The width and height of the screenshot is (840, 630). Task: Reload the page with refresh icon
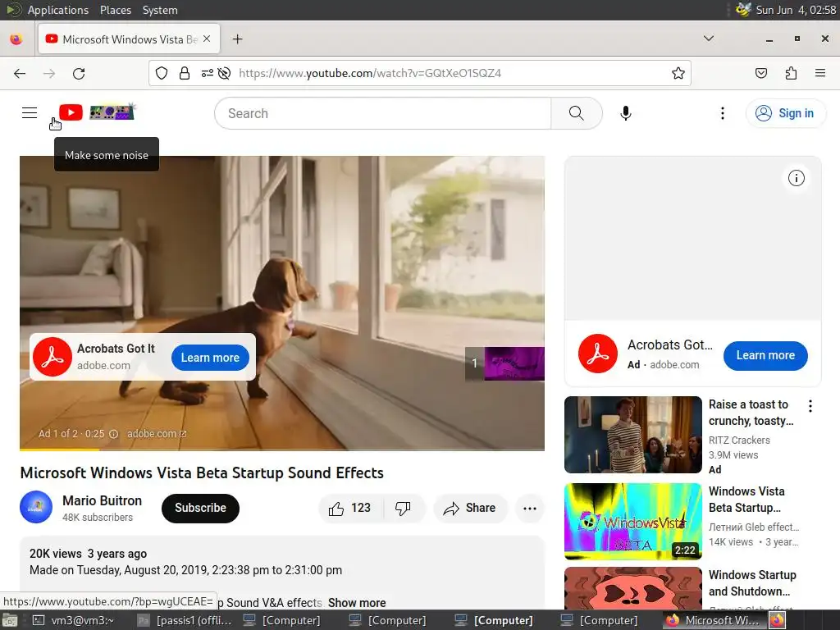tap(79, 73)
